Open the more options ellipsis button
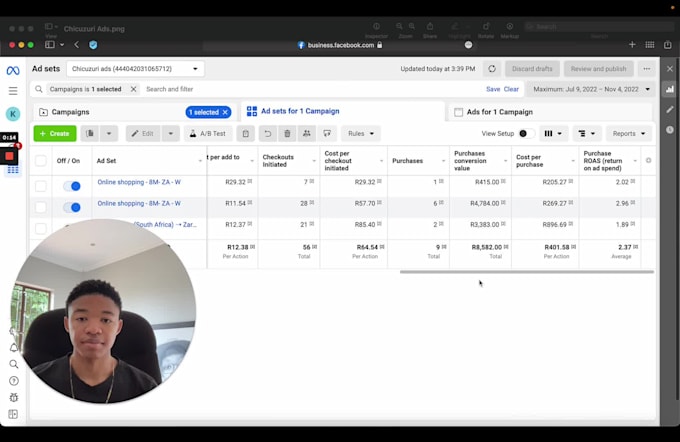The height and width of the screenshot is (442, 680). tap(647, 69)
